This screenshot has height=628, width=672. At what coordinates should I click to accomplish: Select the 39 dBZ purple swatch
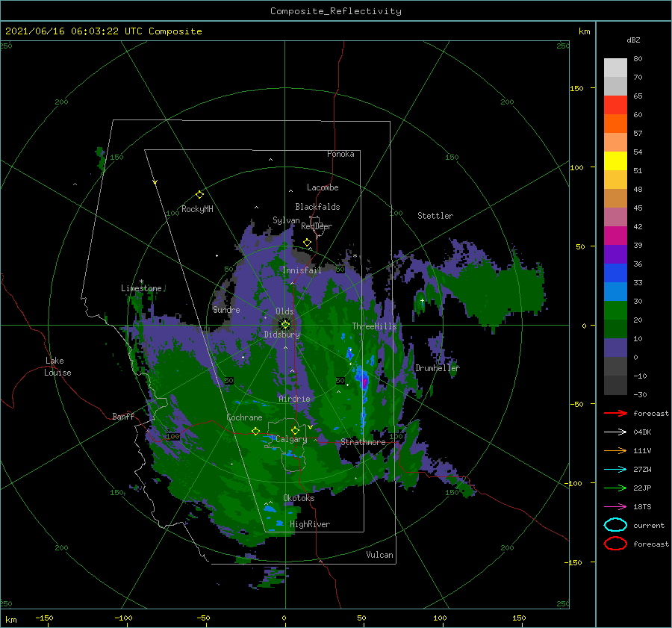(615, 254)
